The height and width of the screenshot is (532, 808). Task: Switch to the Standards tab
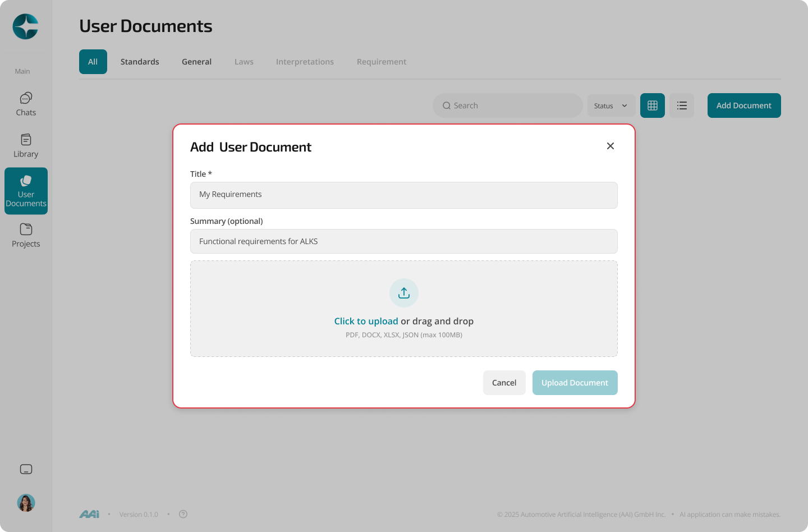click(140, 62)
